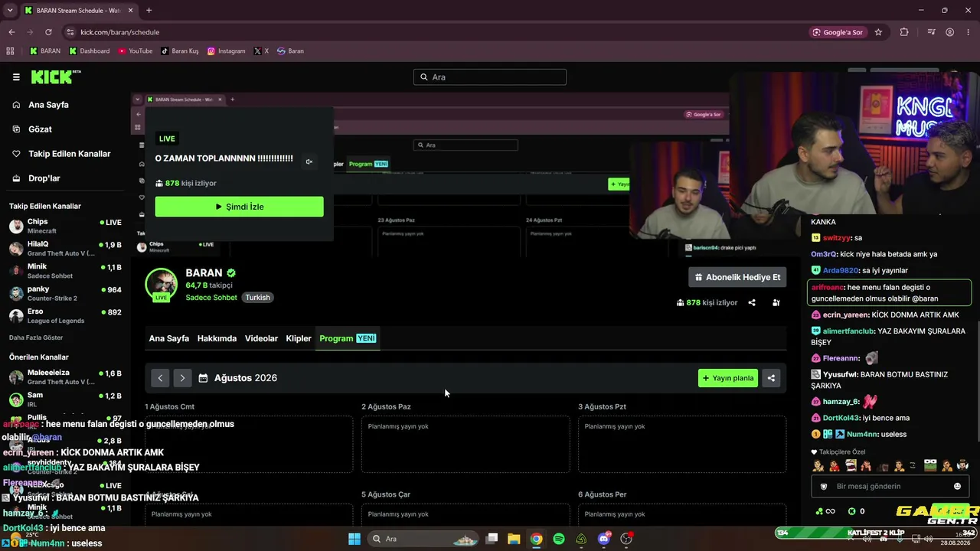980x551 pixels.
Task: Click the 3 Ağustos Pzt schedule cell
Action: coord(682,444)
